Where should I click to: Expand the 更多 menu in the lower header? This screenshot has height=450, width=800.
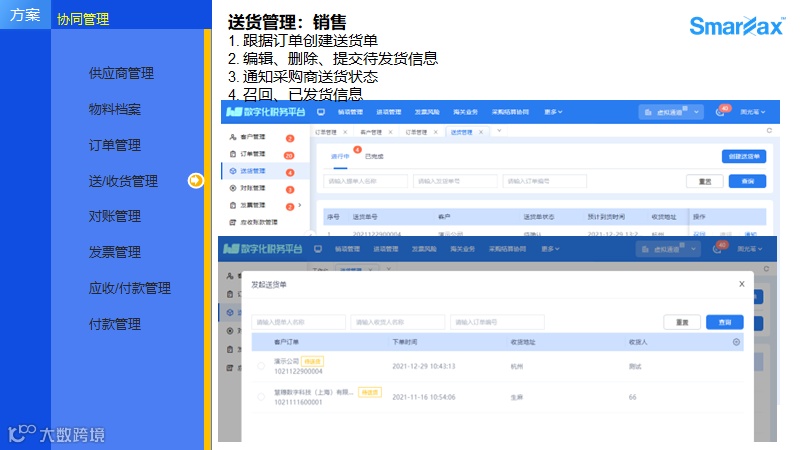click(550, 249)
